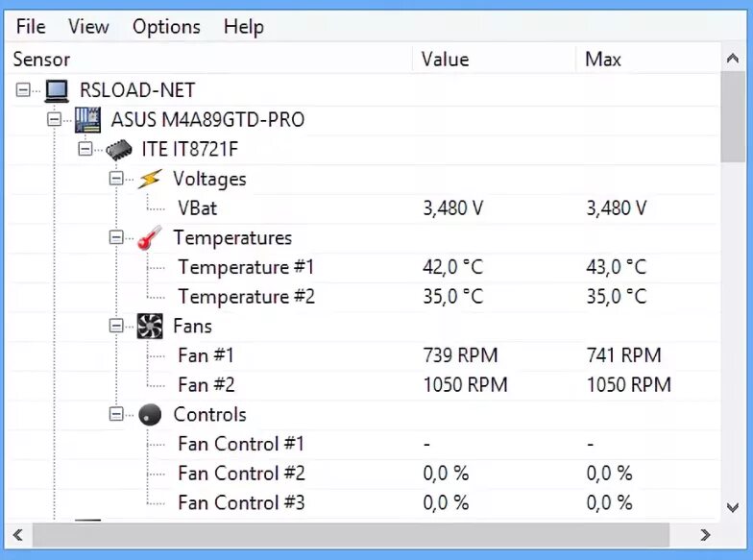The image size is (753, 560).
Task: Collapse the Fans group
Action: (116, 327)
